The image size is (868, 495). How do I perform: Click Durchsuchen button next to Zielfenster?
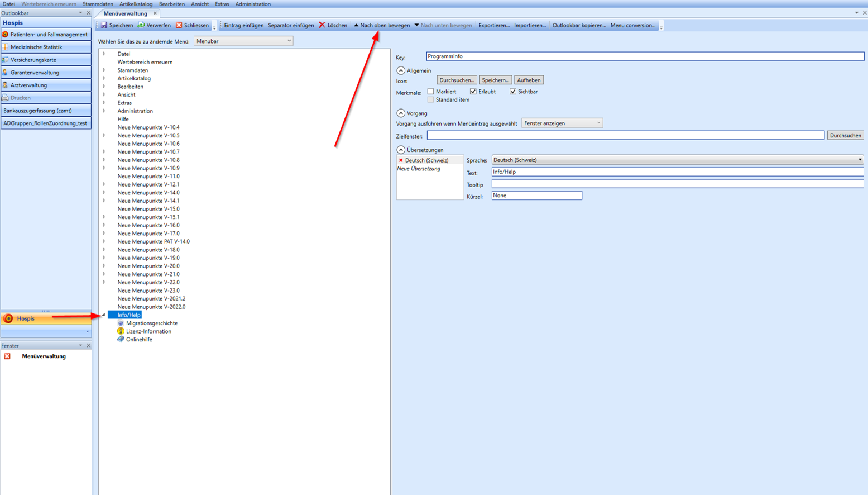click(x=845, y=135)
